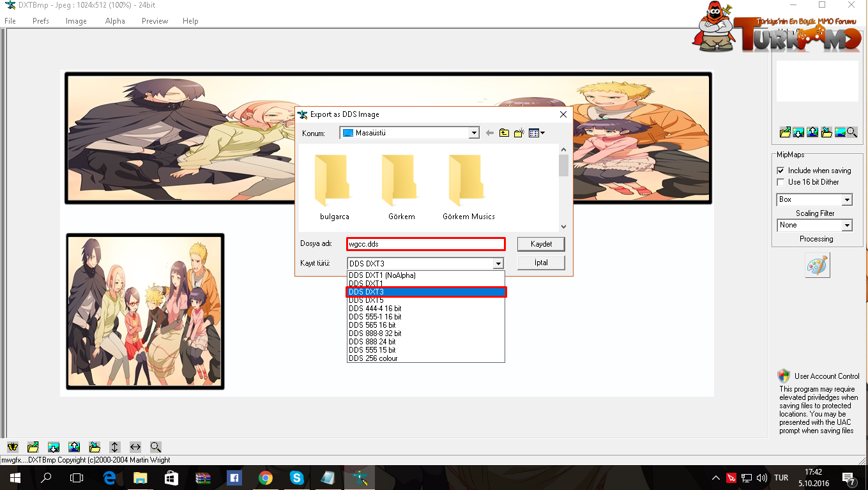Open the File menu
This screenshot has height=490, width=868.
(10, 21)
